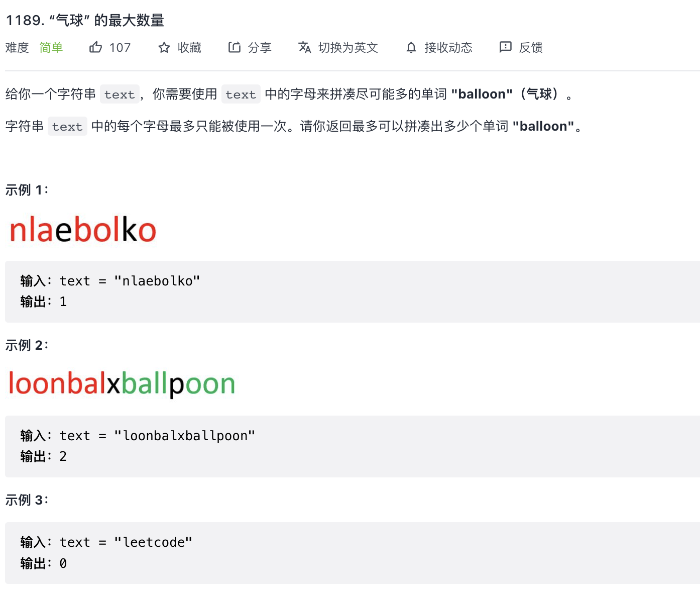Click the 107 like count
The image size is (700, 592).
(x=120, y=48)
